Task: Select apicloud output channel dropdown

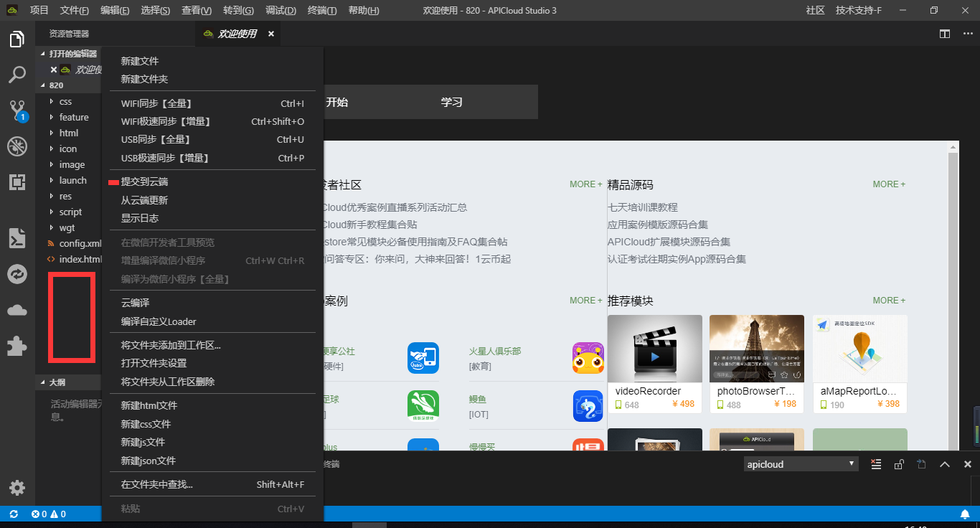Action: click(801, 464)
